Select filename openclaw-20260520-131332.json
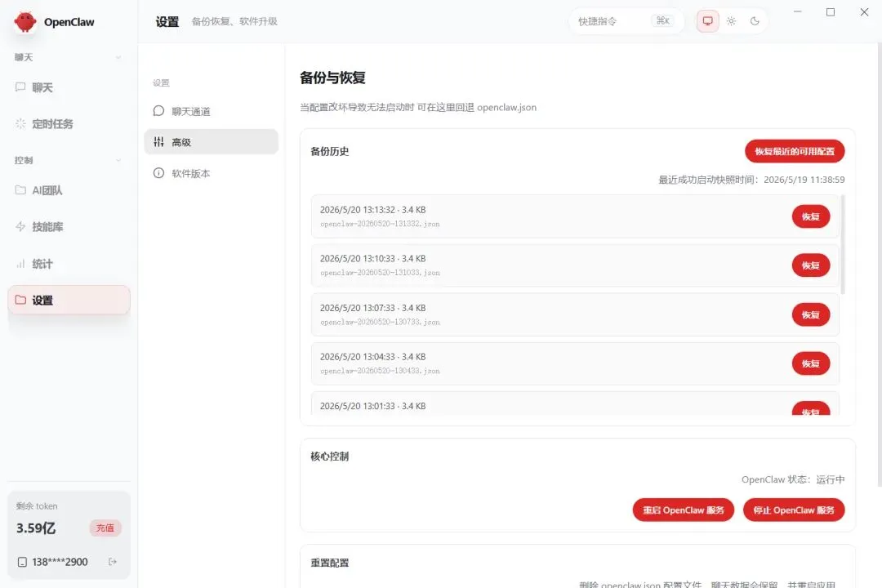Image resolution: width=882 pixels, height=588 pixels. coord(380,224)
